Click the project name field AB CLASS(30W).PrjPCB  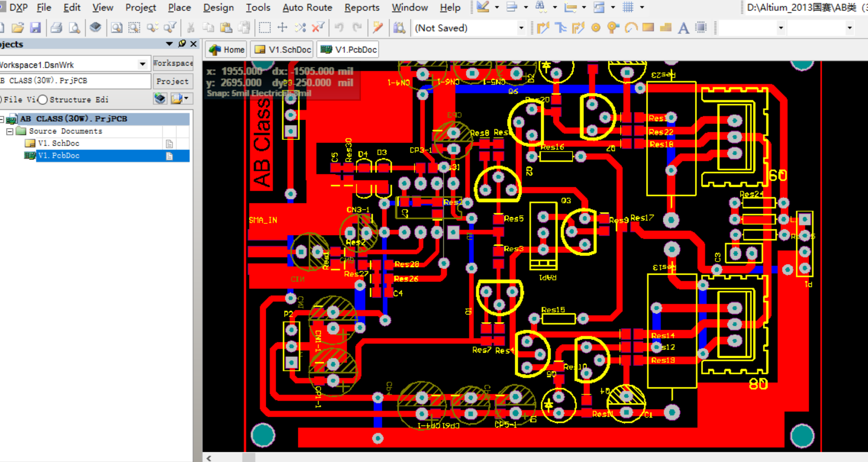point(75,81)
